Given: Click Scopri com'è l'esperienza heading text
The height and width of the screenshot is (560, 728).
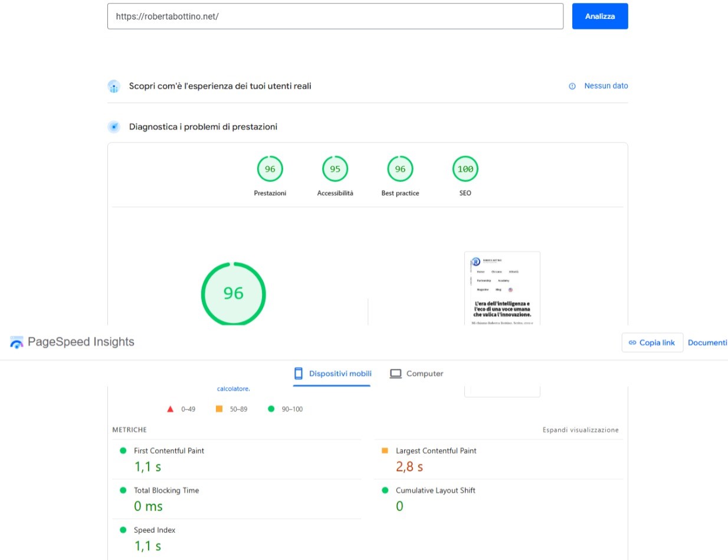Looking at the screenshot, I should (x=220, y=86).
